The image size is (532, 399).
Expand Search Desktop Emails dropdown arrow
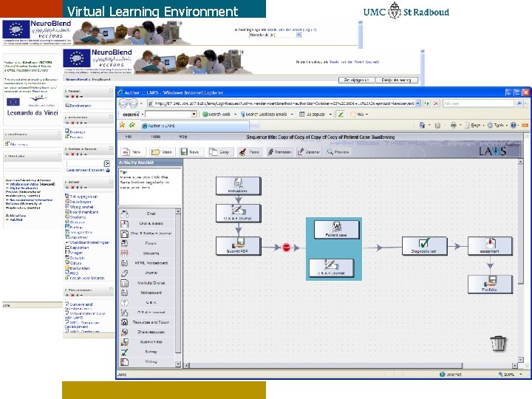point(292,115)
